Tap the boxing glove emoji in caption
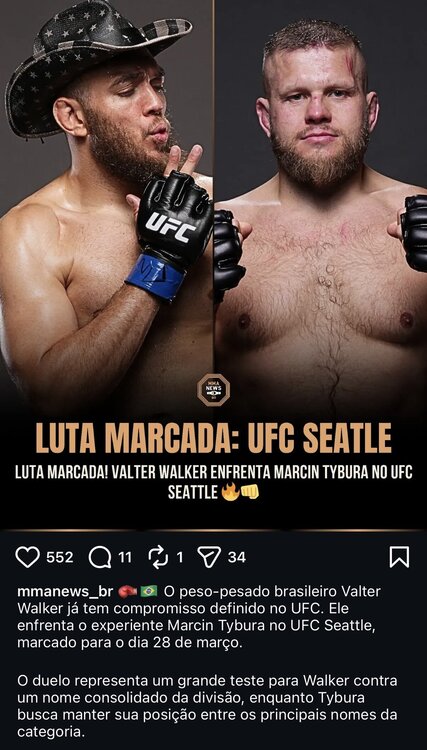 pyautogui.click(x=127, y=592)
